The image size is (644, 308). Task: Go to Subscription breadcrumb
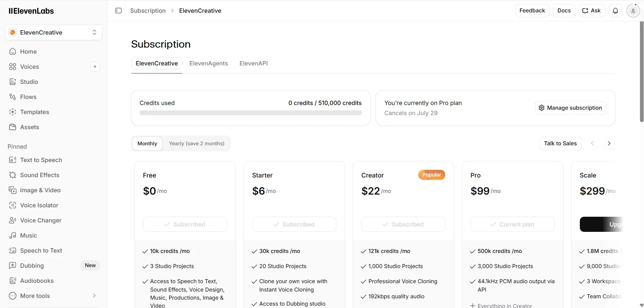pos(148,11)
